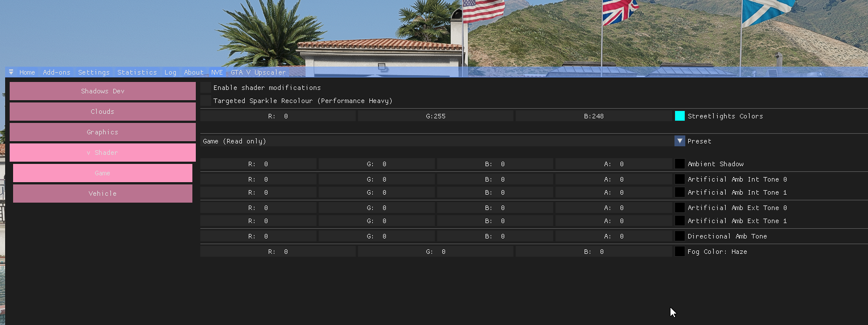This screenshot has height=325, width=868.
Task: Select the Vehicle shader sub-item
Action: point(102,194)
